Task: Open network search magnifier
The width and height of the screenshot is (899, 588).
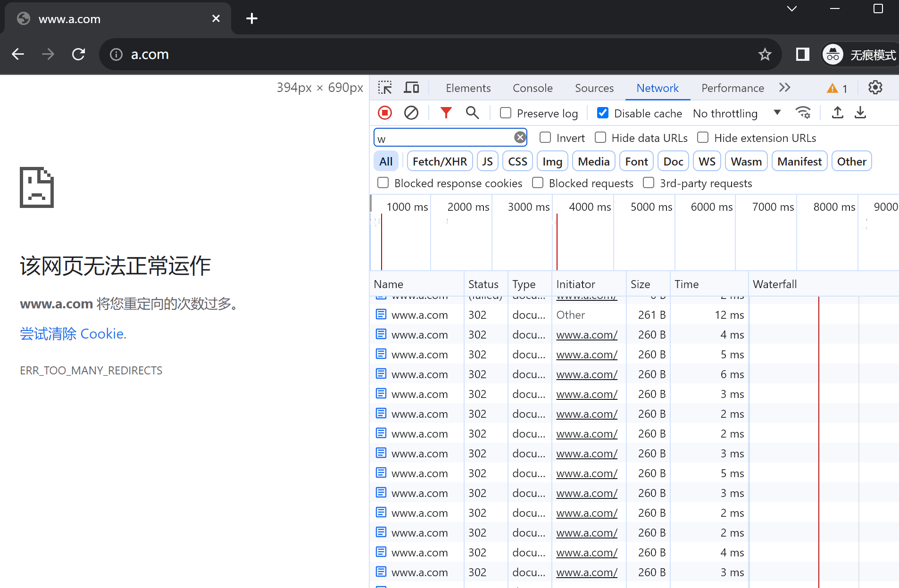Action: pyautogui.click(x=472, y=113)
